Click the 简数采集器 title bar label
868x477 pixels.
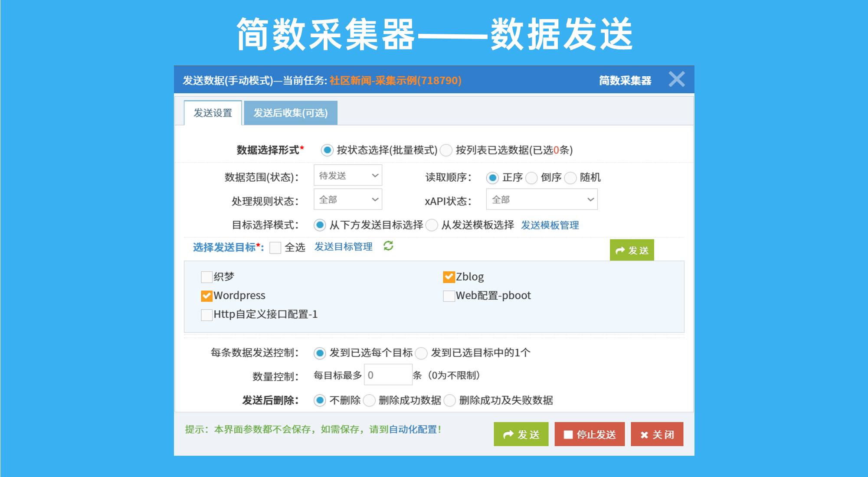point(625,80)
